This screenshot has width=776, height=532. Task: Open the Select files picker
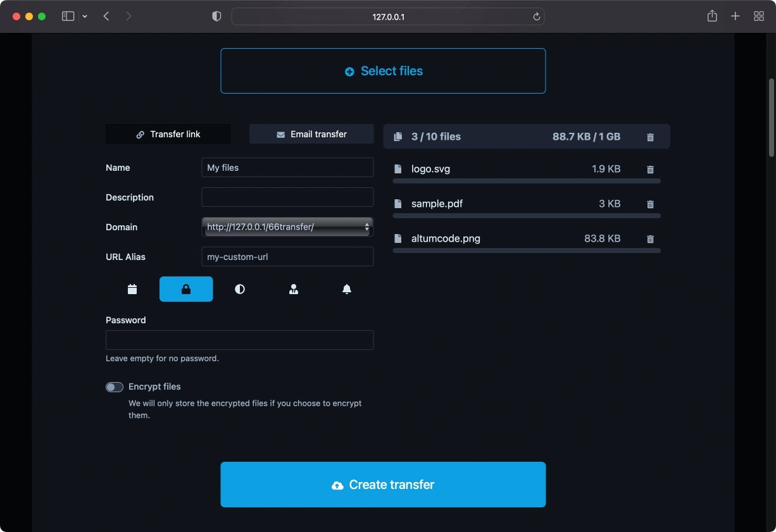(x=382, y=71)
